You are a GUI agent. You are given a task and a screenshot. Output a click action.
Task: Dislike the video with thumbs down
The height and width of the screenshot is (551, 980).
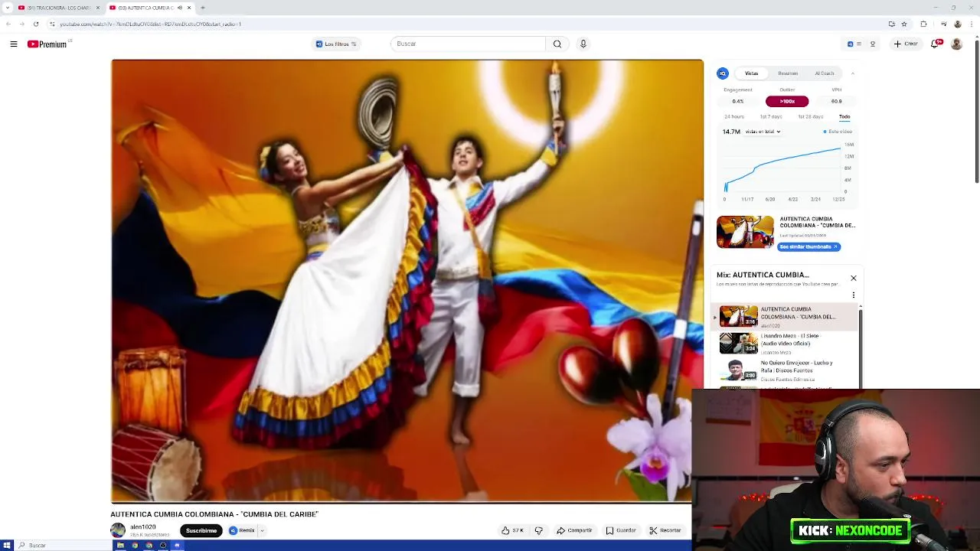click(x=539, y=530)
